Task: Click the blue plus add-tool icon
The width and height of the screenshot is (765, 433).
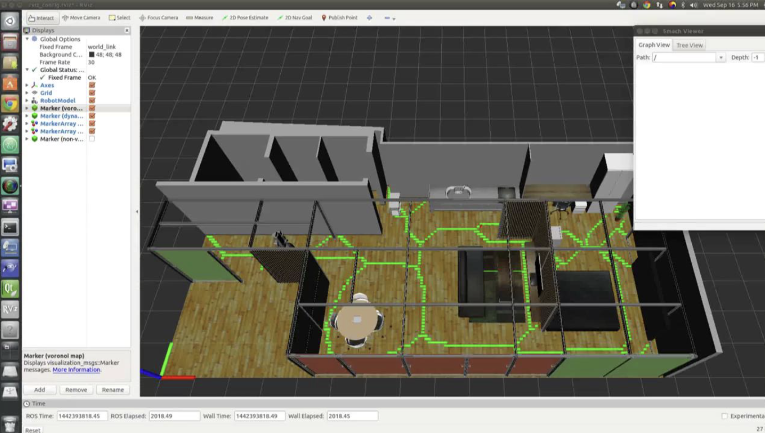Action: pyautogui.click(x=369, y=18)
